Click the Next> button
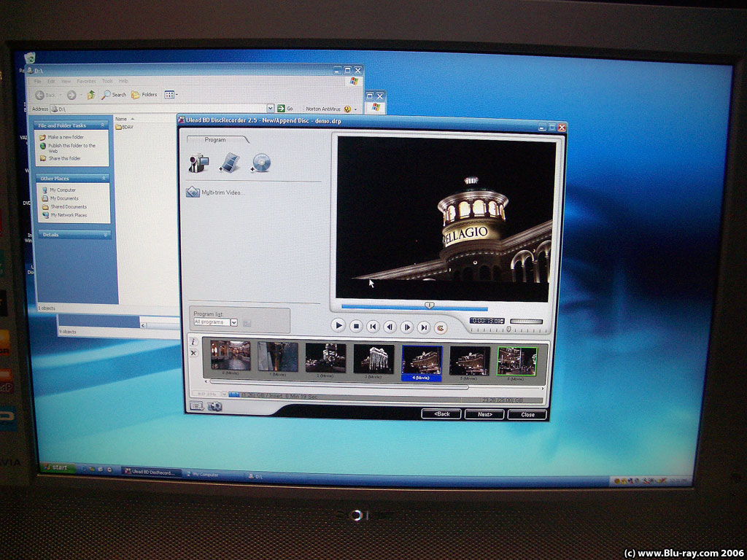This screenshot has height=560, width=747. click(x=484, y=414)
